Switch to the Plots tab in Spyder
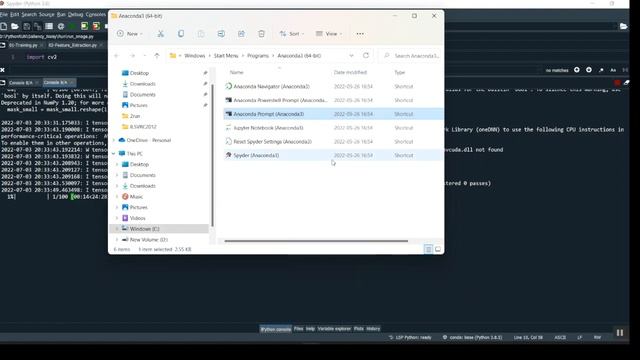 point(359,329)
